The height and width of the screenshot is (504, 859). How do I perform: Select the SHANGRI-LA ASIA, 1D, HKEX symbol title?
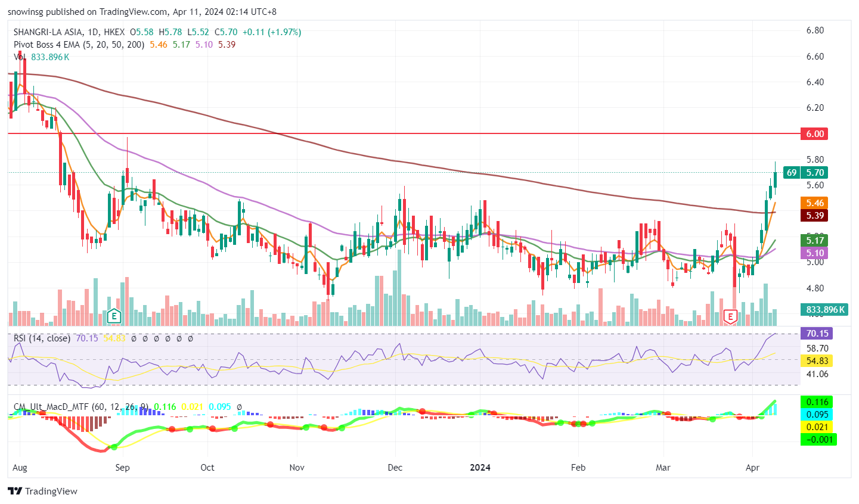[69, 32]
